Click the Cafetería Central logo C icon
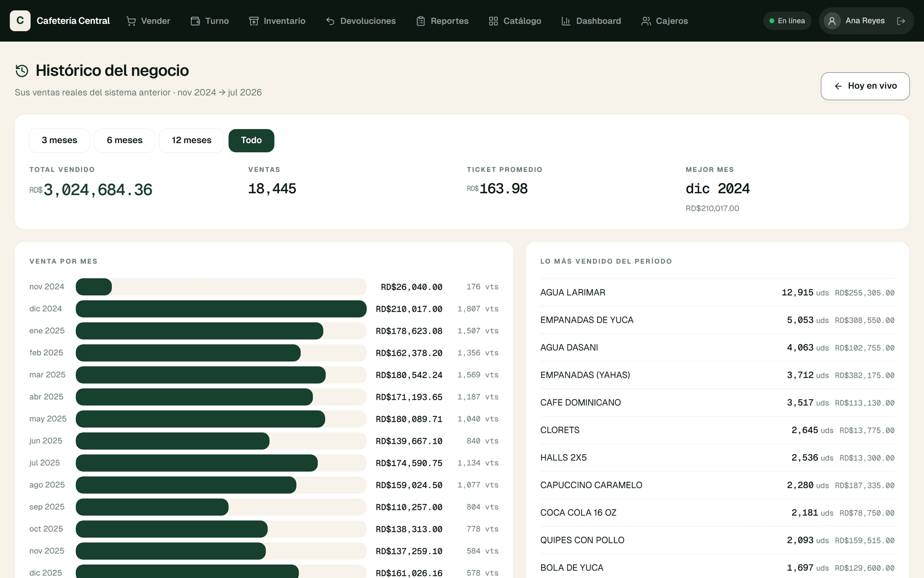The image size is (924, 578). pos(20,21)
